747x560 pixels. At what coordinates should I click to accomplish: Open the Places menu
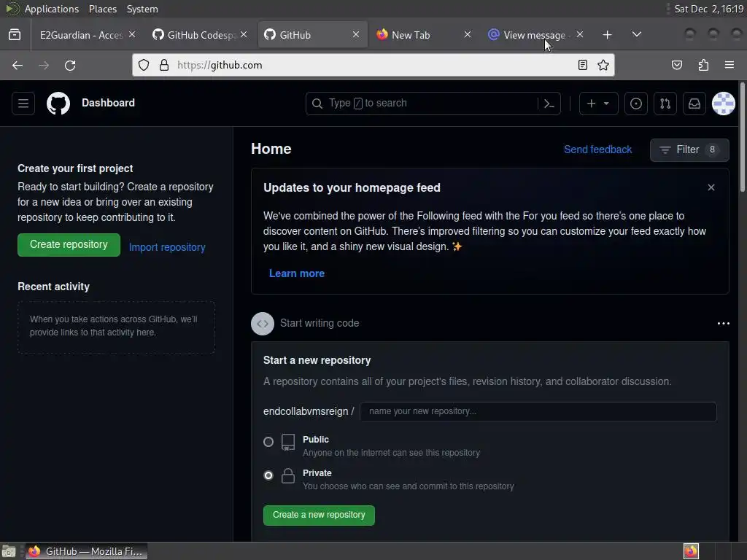pyautogui.click(x=102, y=9)
